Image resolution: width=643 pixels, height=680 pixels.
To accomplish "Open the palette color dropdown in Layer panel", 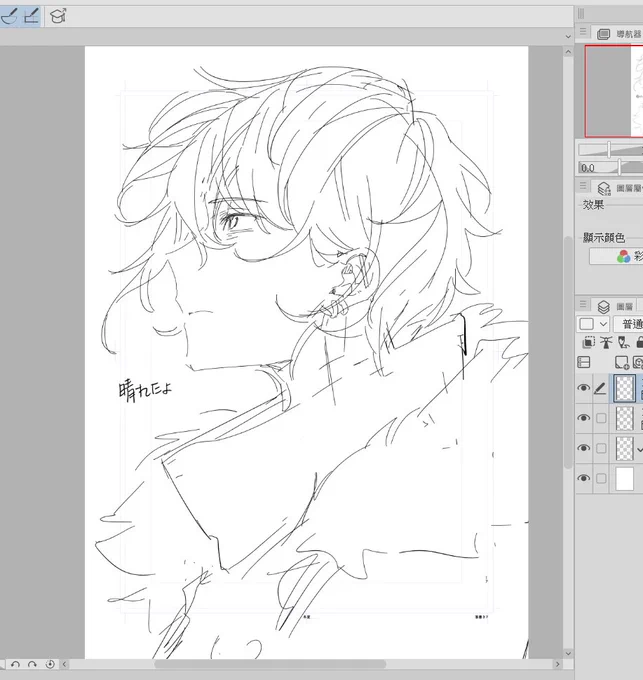I will (593, 324).
